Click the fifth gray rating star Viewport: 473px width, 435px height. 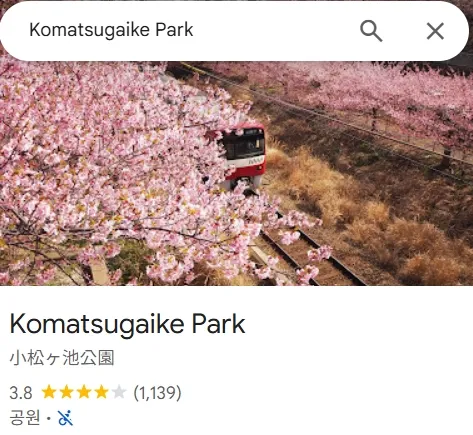click(118, 392)
